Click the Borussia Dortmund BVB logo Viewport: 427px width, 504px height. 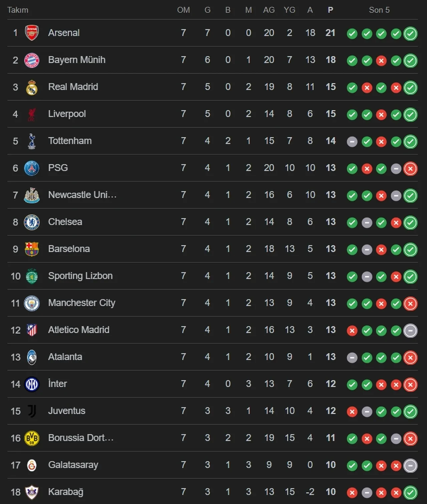click(x=32, y=438)
